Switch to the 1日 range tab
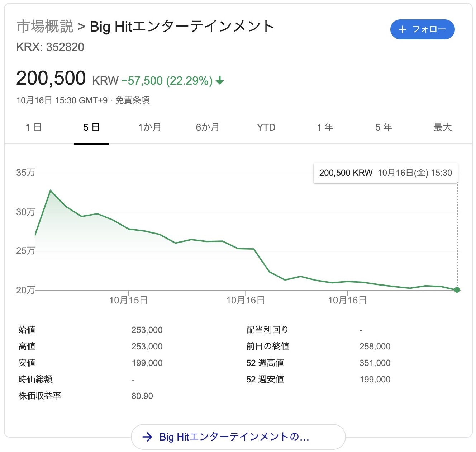Image resolution: width=476 pixels, height=452 pixels. point(33,127)
